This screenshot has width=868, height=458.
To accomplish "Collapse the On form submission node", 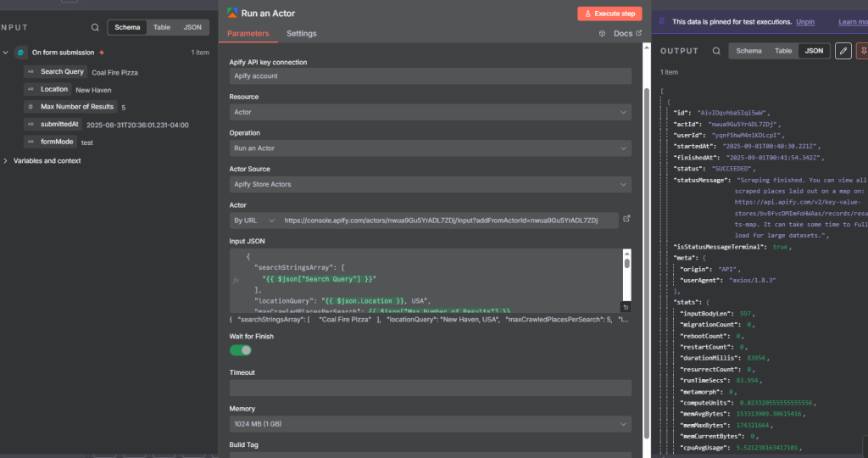I will tap(6, 53).
